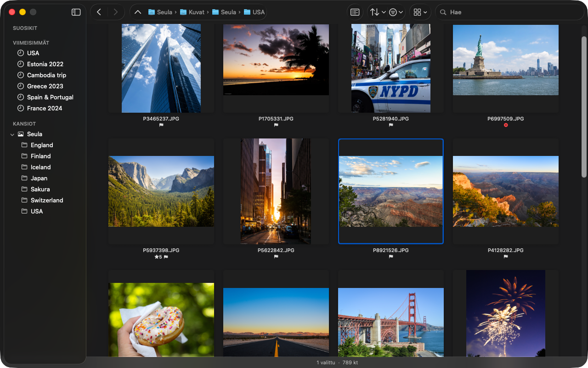Select the Golden Gate Bridge thumbnail

pos(391,322)
